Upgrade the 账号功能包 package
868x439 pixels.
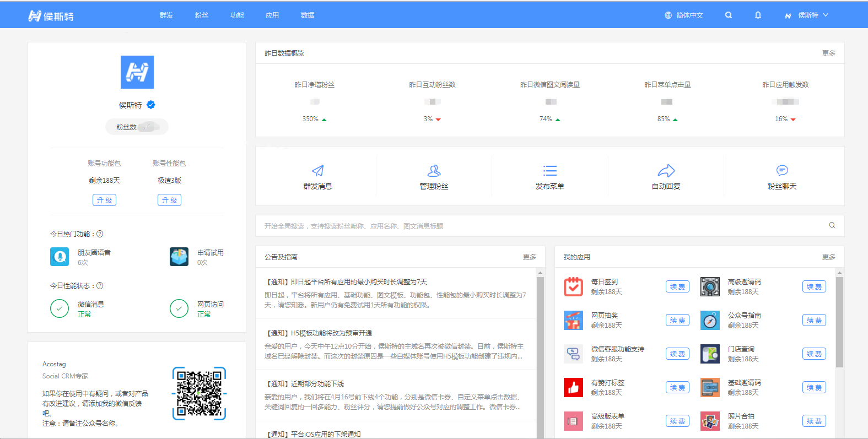coord(104,200)
